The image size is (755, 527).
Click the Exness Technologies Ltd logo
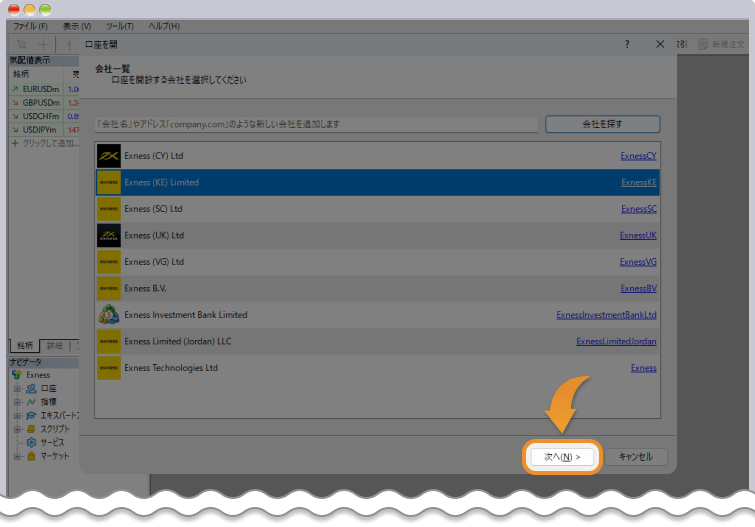[108, 368]
